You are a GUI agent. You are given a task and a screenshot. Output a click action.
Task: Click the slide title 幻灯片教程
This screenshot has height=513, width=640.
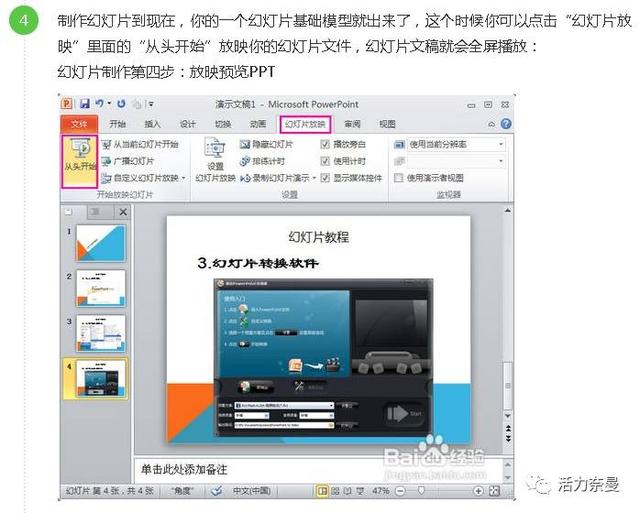318,237
